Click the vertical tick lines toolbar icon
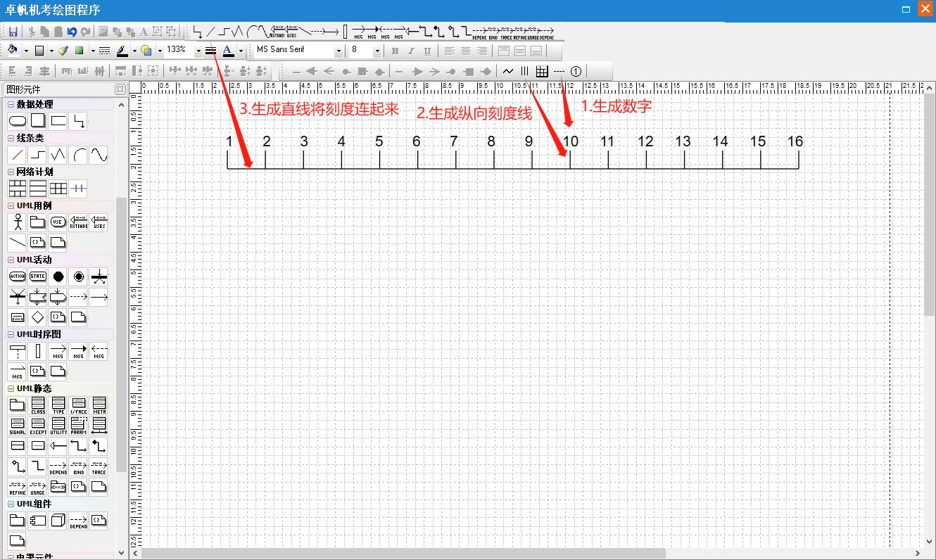Viewport: 936px width, 560px height. point(525,71)
